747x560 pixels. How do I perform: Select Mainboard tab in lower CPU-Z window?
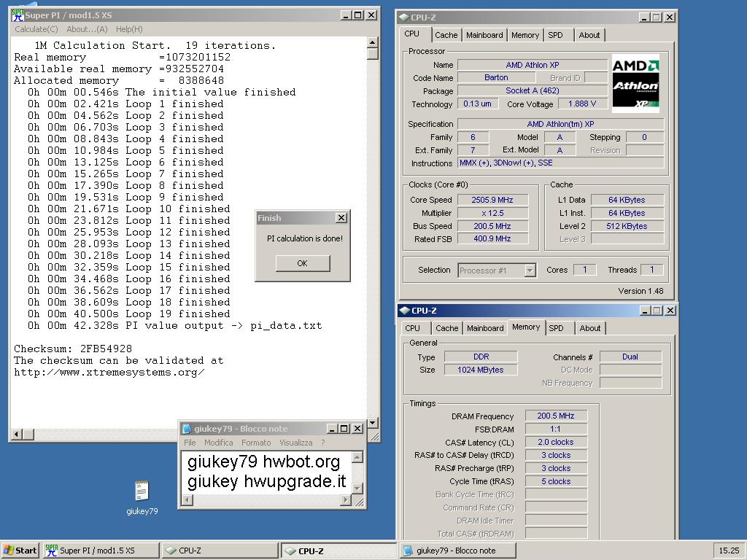click(485, 328)
